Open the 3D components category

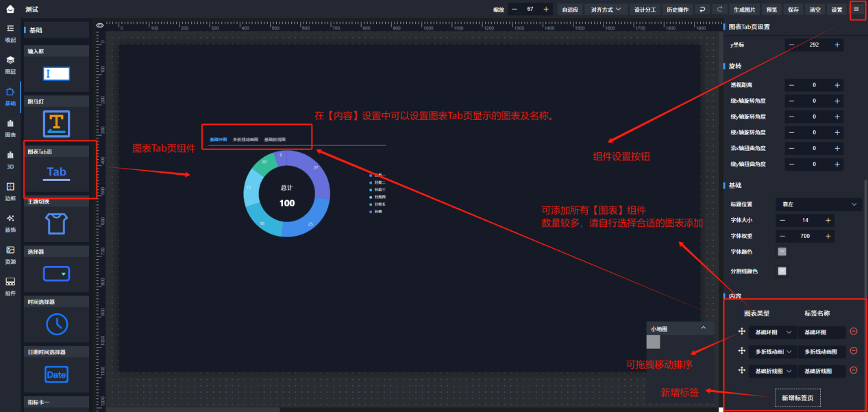tap(10, 159)
